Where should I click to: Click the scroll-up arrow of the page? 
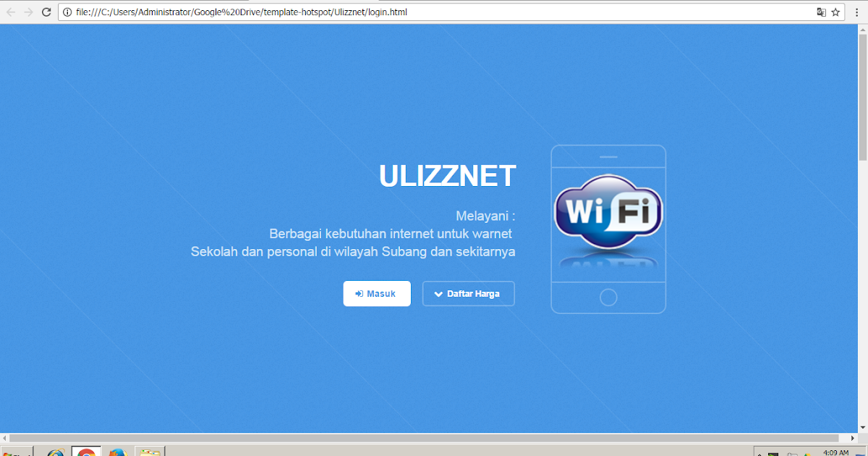coord(862,29)
